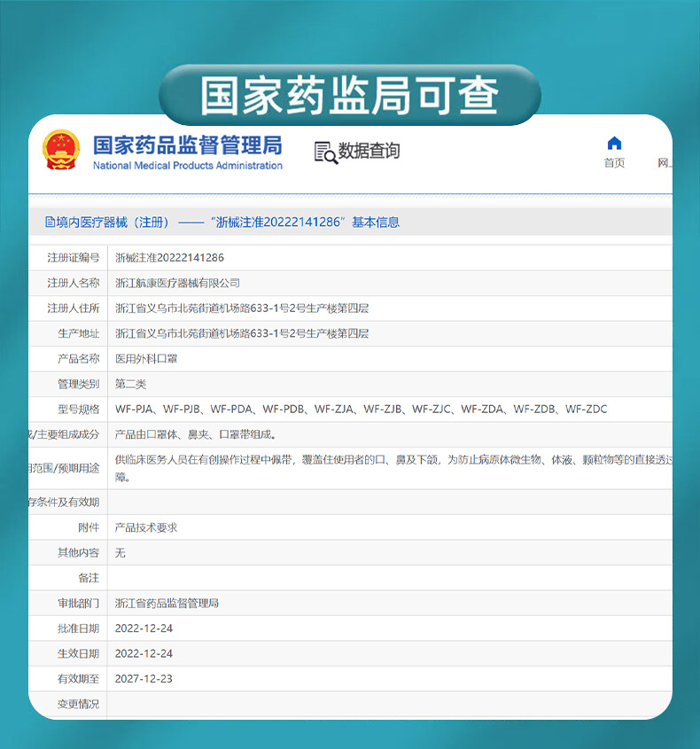Click the 国家药监局可查 banner
Viewport: 700px width, 749px height.
click(x=349, y=96)
